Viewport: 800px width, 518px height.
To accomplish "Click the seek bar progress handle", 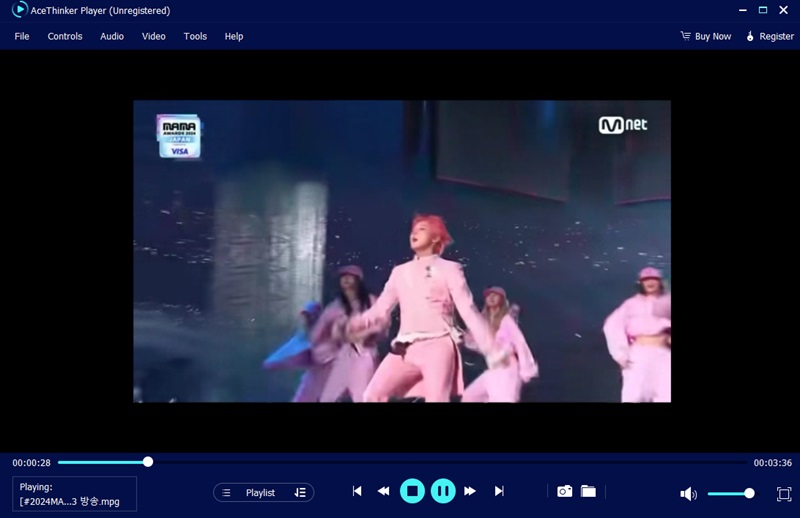I will pos(147,462).
